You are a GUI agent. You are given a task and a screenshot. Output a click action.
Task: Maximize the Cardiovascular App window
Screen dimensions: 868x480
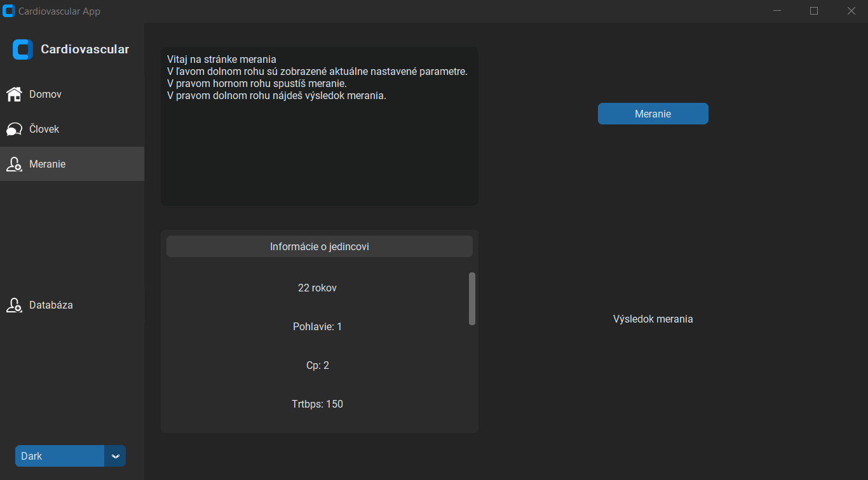tap(814, 11)
